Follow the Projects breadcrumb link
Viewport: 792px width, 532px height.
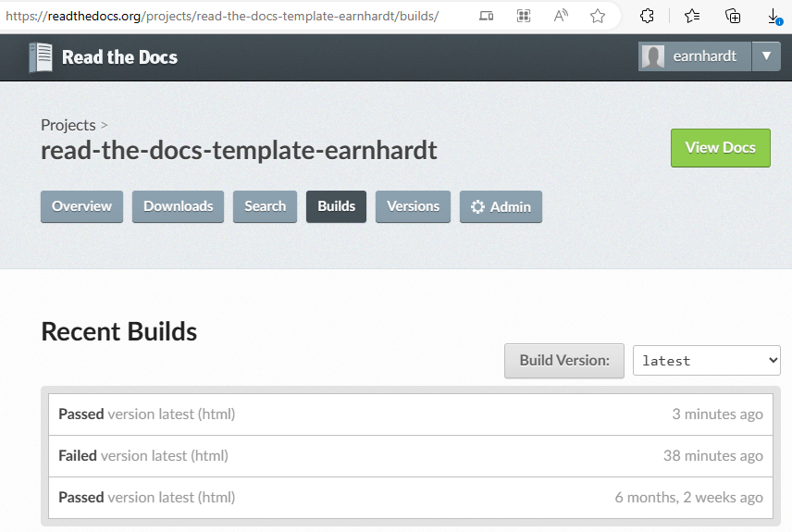point(68,125)
